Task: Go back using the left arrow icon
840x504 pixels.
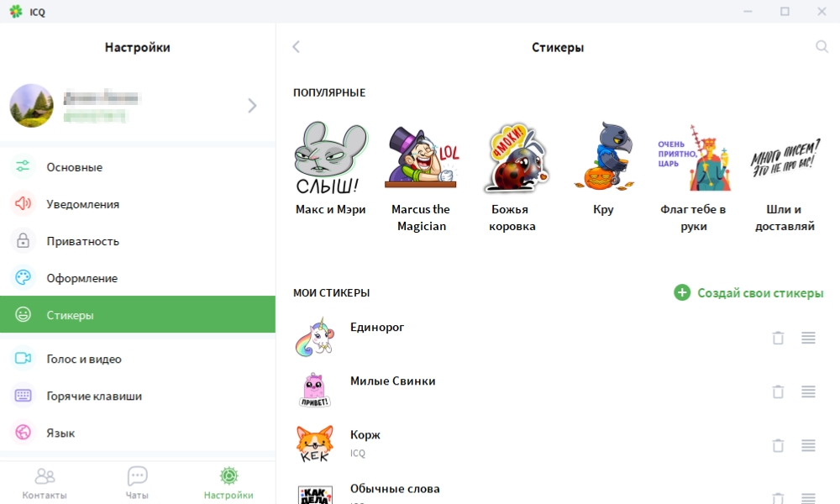Action: click(x=297, y=47)
